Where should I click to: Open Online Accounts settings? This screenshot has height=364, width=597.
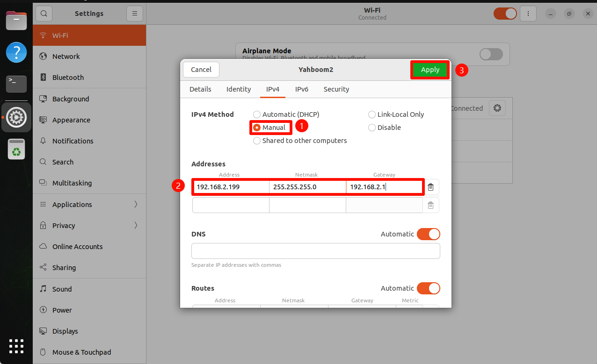tap(89, 246)
